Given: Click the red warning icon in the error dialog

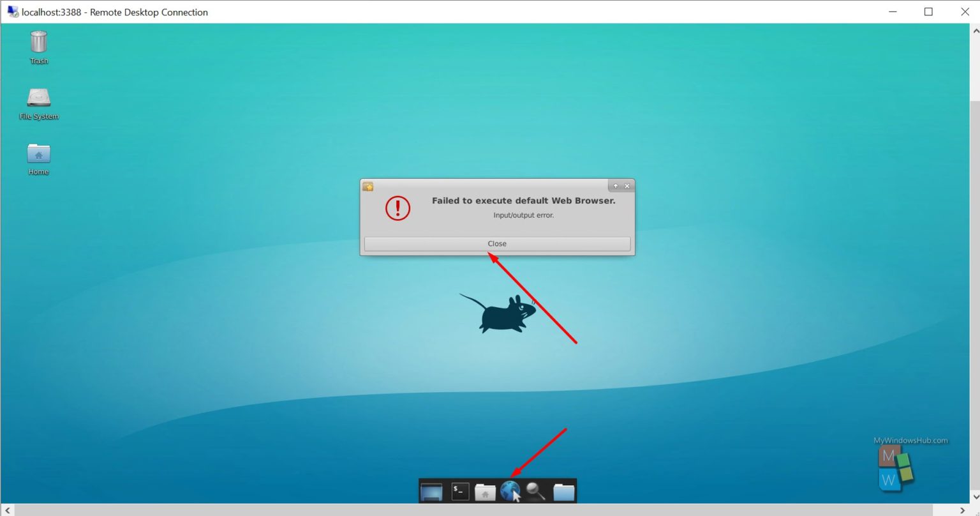Looking at the screenshot, I should [397, 208].
